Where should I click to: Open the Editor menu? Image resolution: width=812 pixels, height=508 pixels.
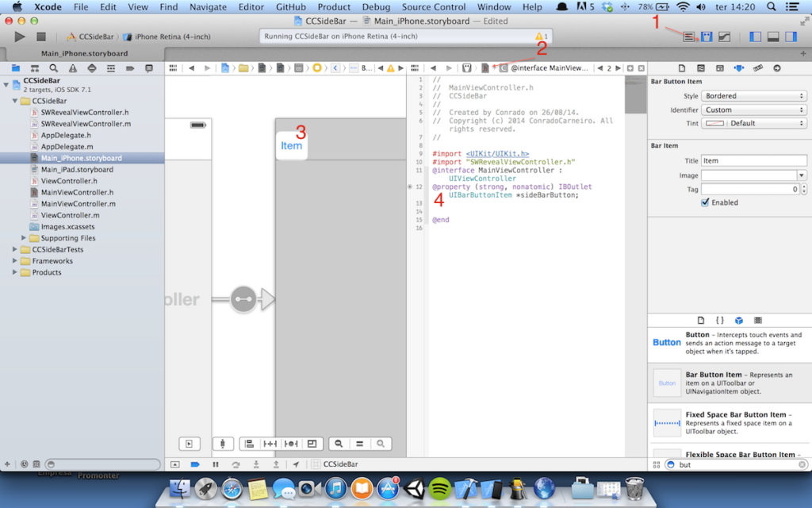(251, 7)
